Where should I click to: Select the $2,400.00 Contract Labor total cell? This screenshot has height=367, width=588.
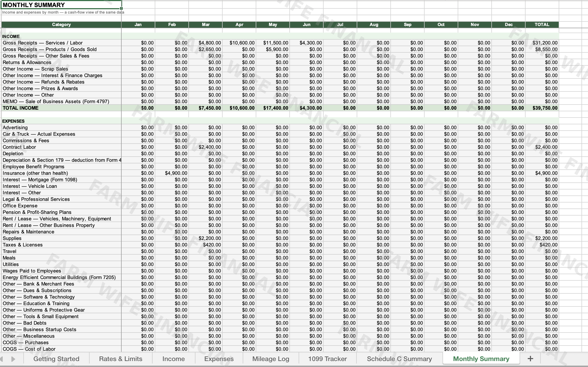click(x=542, y=147)
